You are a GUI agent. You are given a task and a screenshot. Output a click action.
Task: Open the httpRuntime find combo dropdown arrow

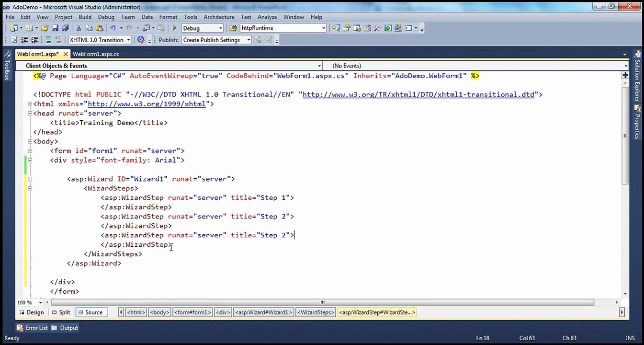(324, 28)
